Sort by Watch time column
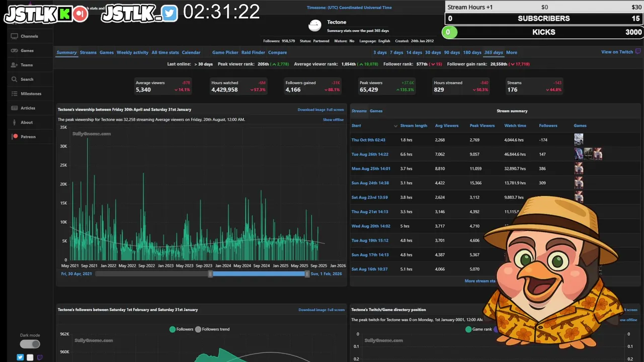This screenshot has width=644, height=362. (x=515, y=126)
